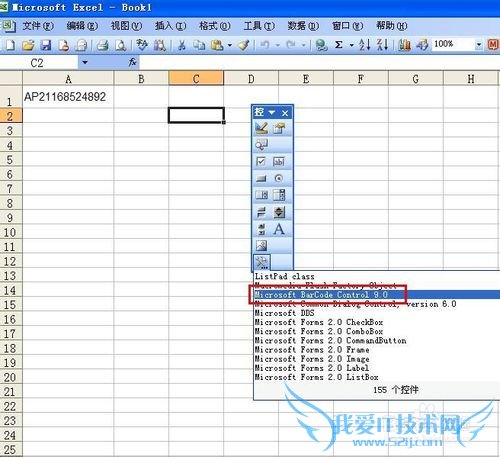
Task: Expand the Paste options arrow
Action: 230,45
